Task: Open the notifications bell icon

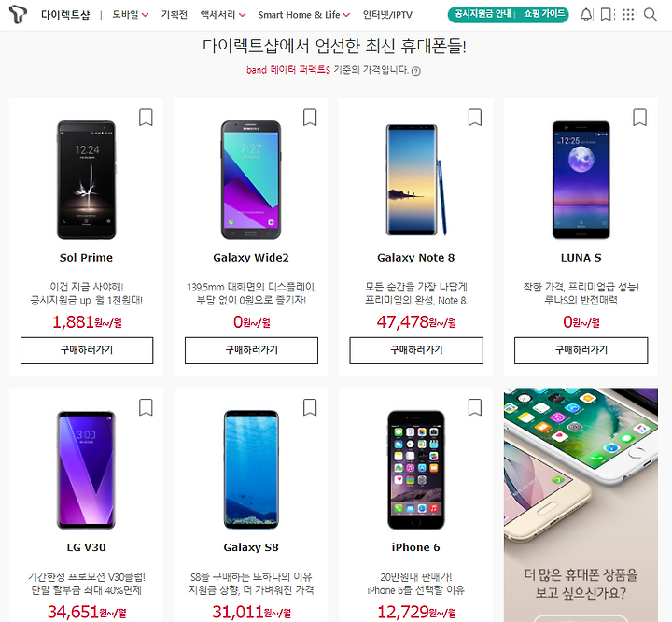Action: (x=586, y=15)
